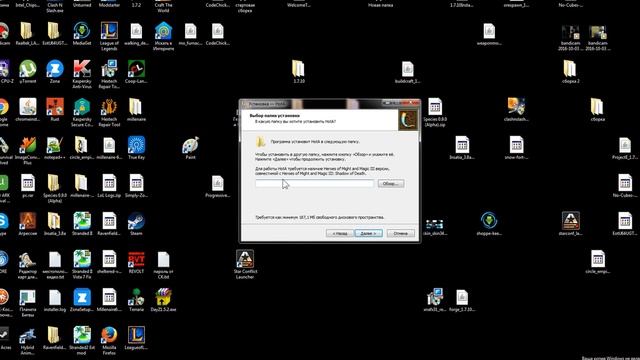Viewport: 640px width, 360px height.
Task: Select the notepad++ desktop shortcut
Action: (x=55, y=148)
